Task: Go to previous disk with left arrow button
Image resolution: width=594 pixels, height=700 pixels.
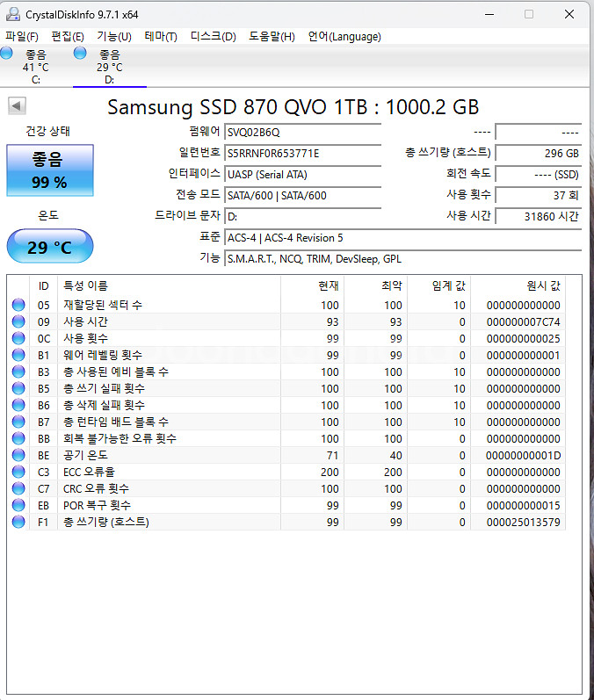Action: click(17, 105)
